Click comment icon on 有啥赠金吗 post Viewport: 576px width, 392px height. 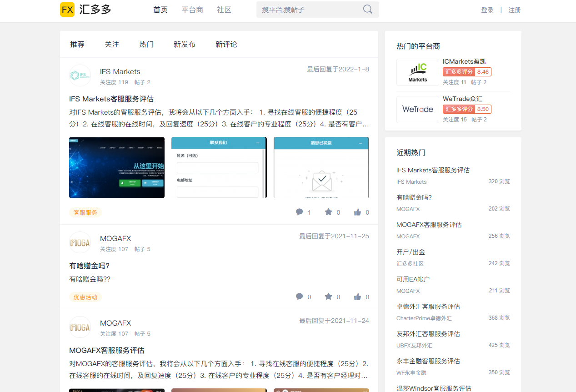(300, 297)
